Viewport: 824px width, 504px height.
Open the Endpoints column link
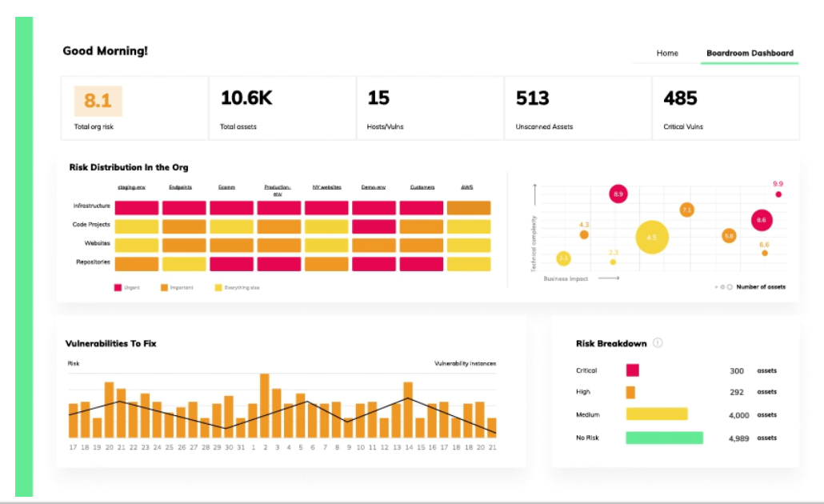[x=180, y=187]
